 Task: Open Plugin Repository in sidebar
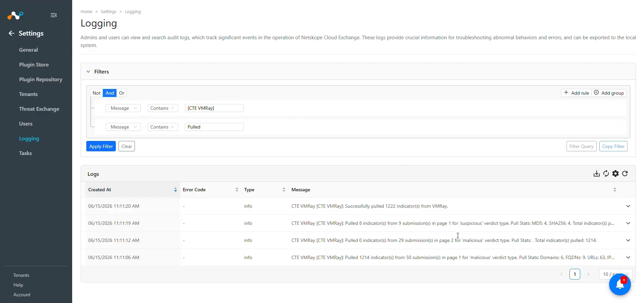click(41, 79)
